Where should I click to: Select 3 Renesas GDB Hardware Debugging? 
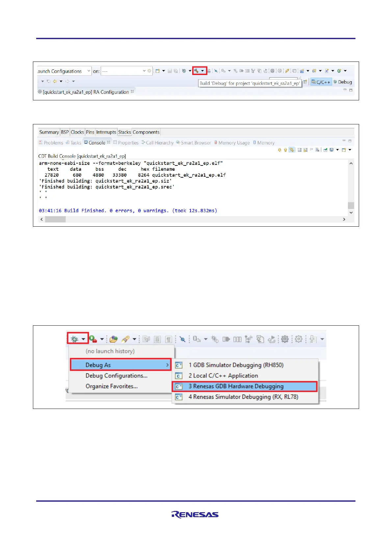coord(245,386)
